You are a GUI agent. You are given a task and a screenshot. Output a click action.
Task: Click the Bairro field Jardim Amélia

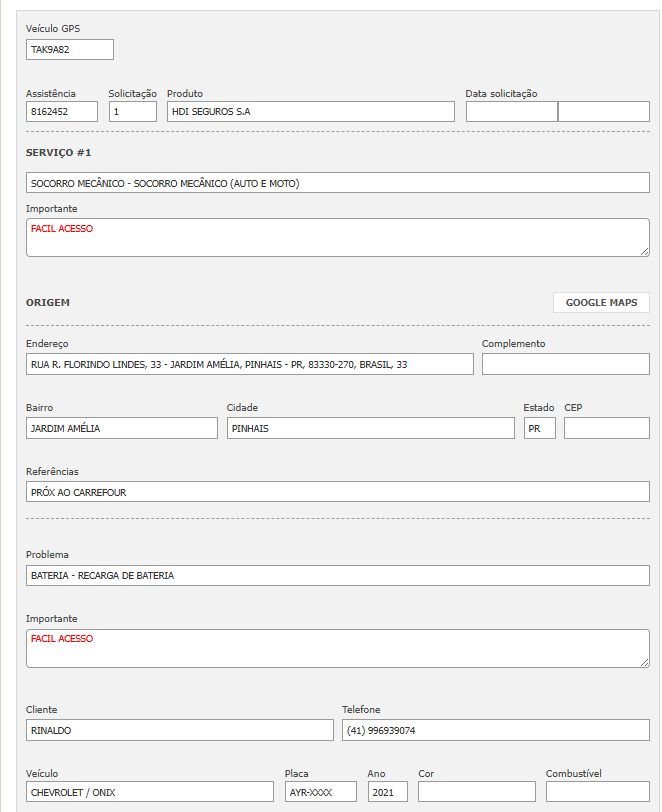coord(121,428)
